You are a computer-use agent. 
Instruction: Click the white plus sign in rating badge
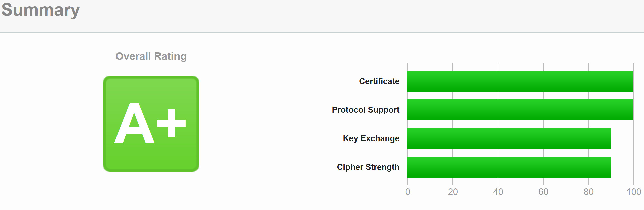[171, 123]
